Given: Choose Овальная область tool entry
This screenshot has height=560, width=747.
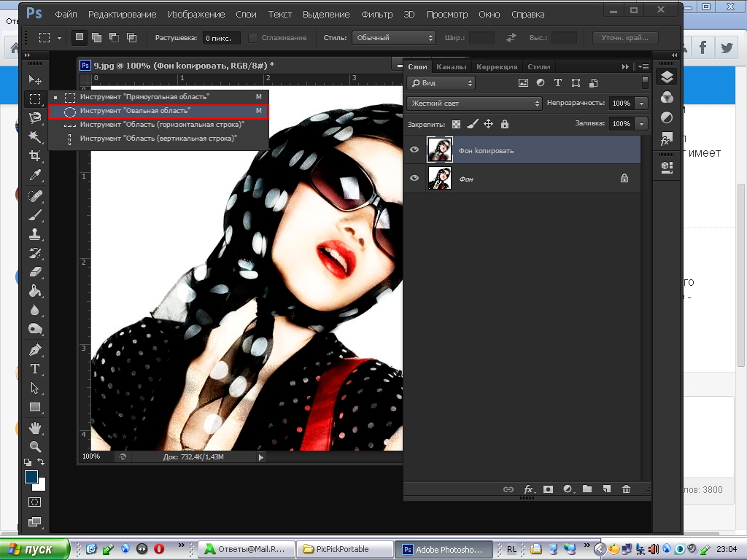Looking at the screenshot, I should click(x=158, y=111).
